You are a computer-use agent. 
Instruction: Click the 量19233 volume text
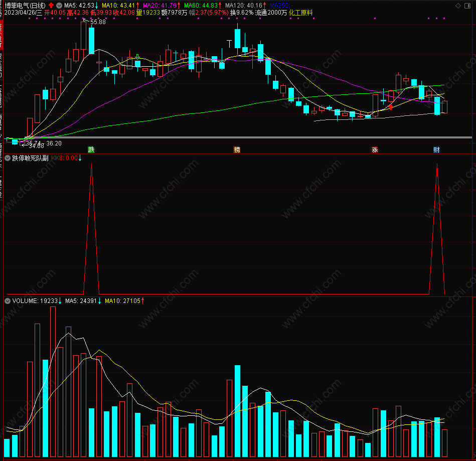click(x=148, y=13)
